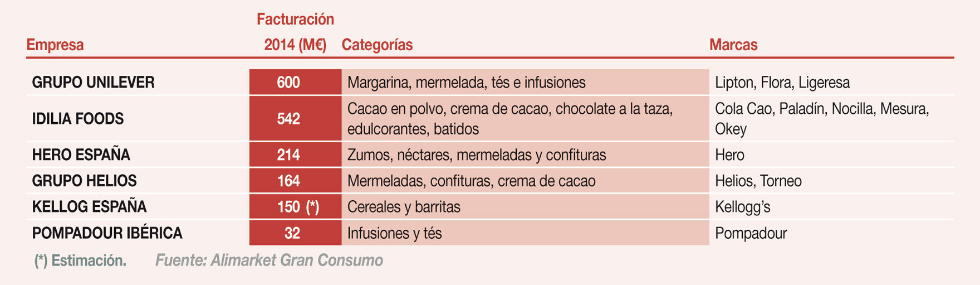Select the 150 (*) estimated revenue cell
980x285 pixels.
pos(298,207)
